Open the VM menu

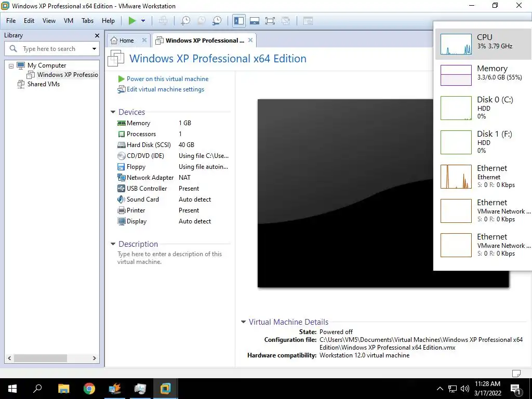point(68,21)
